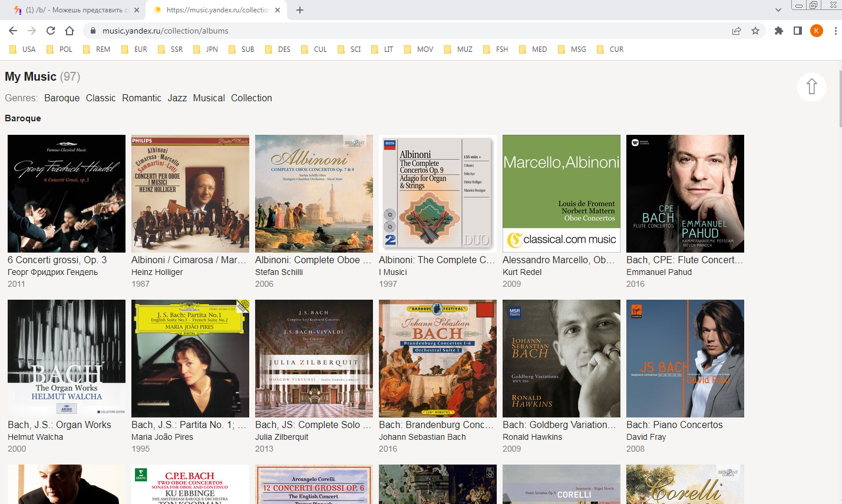Open the Handel 6 Concerti grossi cover
Screen dimensions: 842x504
coord(67,193)
